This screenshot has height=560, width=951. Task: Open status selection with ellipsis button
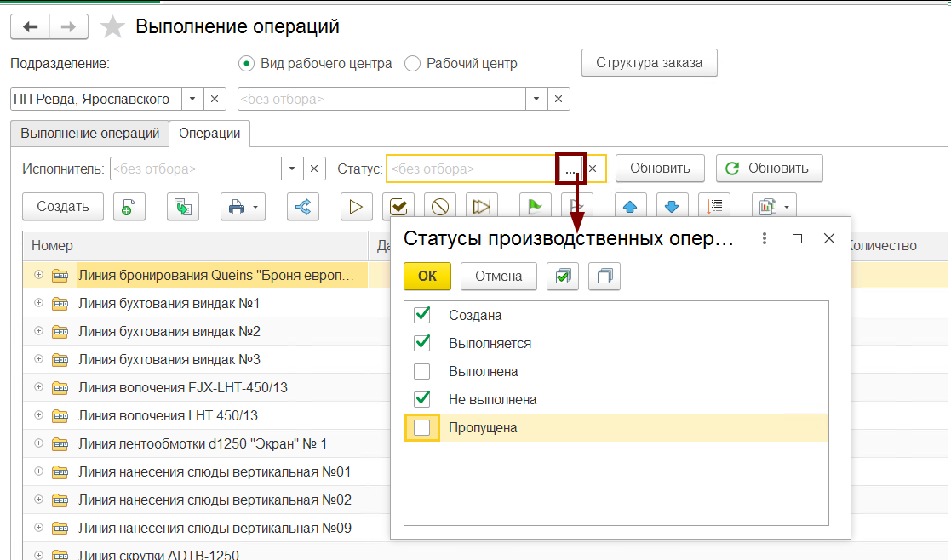(570, 169)
